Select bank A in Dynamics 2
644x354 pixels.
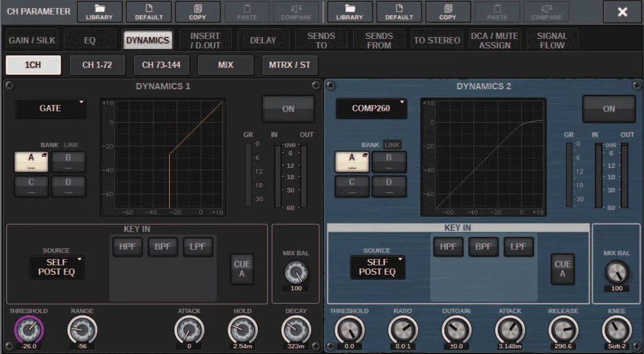tap(352, 162)
